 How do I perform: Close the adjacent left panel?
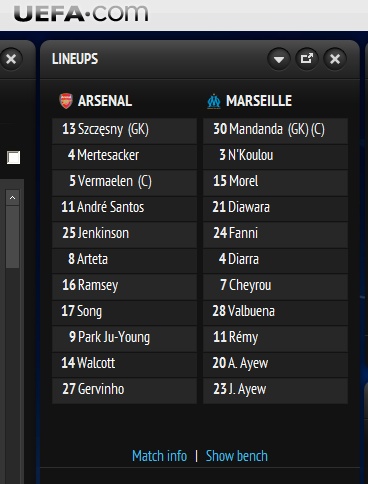[x=11, y=59]
